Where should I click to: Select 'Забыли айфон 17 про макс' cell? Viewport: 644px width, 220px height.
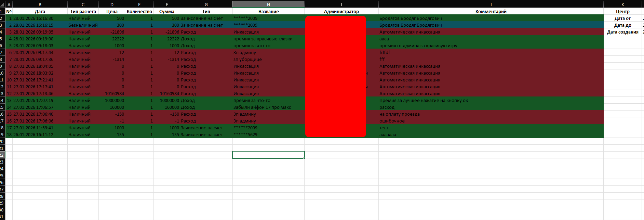pyautogui.click(x=262, y=107)
